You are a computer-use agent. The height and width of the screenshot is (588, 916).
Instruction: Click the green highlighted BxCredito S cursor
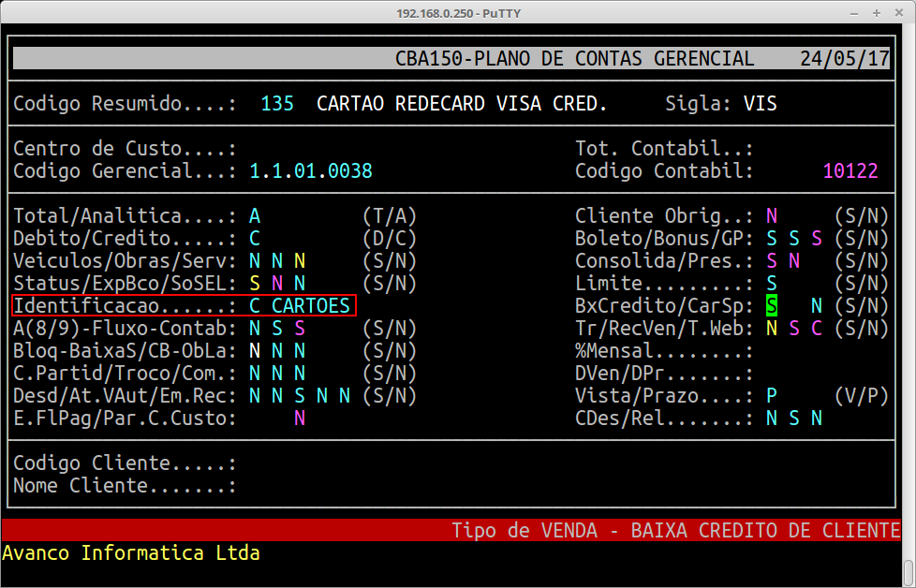[x=771, y=305]
